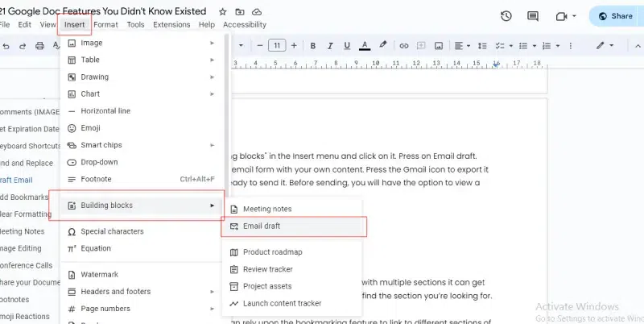644x324 pixels.
Task: Open the highlight color pen tool
Action: point(383,45)
